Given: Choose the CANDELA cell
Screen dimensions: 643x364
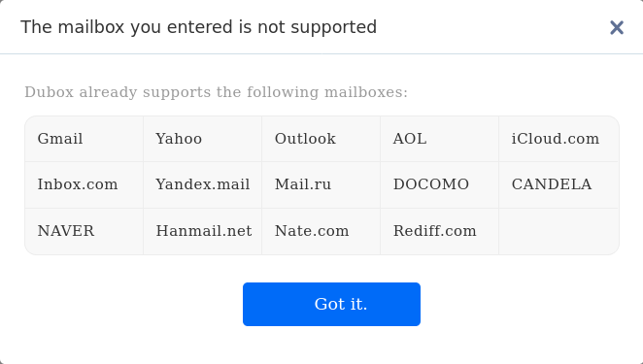Looking at the screenshot, I should [x=558, y=184].
